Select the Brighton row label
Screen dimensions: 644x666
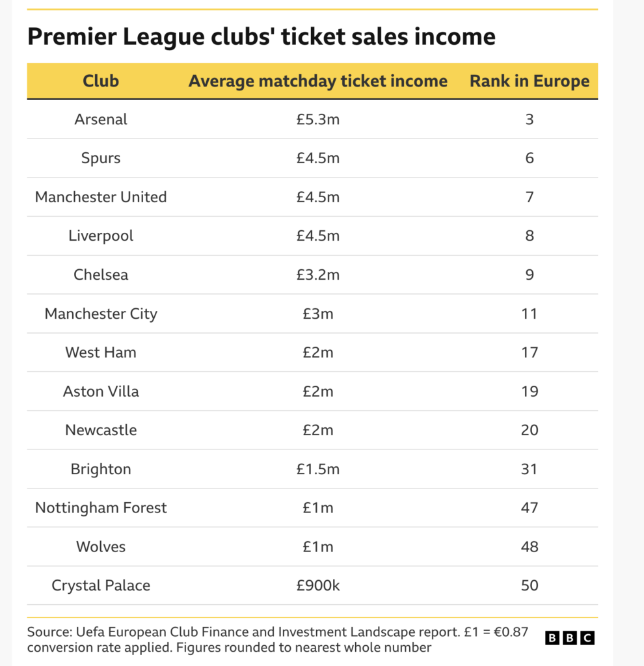(101, 469)
